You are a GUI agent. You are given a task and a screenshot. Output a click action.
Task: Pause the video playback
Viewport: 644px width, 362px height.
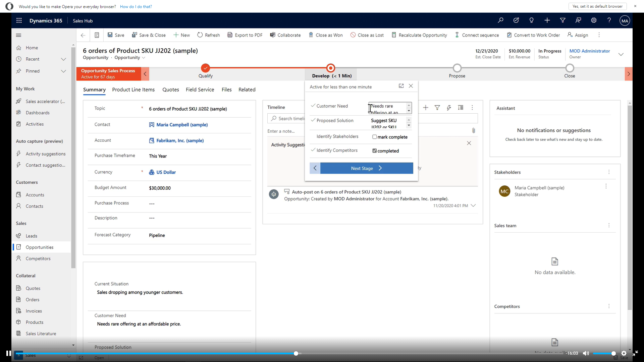(x=8, y=353)
